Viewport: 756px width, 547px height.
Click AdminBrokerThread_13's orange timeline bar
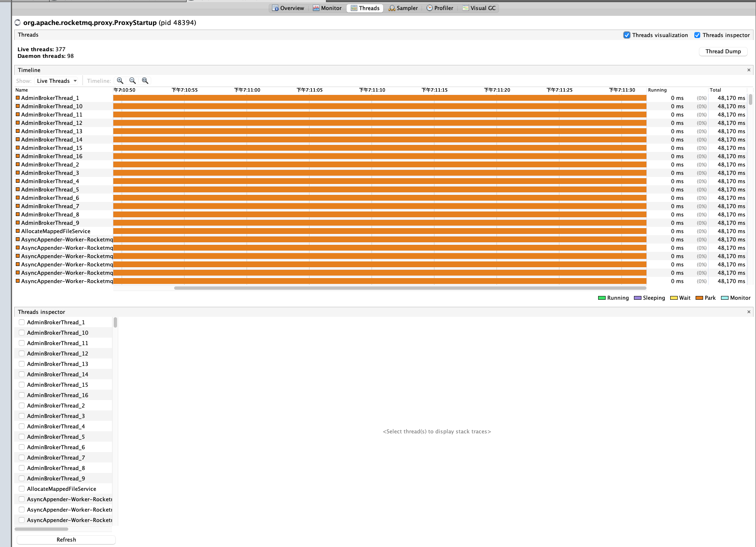click(380, 131)
